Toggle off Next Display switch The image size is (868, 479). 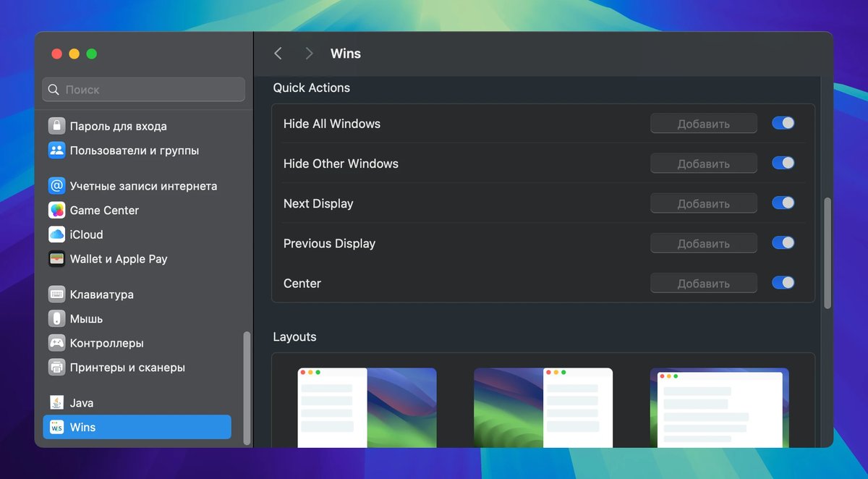point(783,203)
